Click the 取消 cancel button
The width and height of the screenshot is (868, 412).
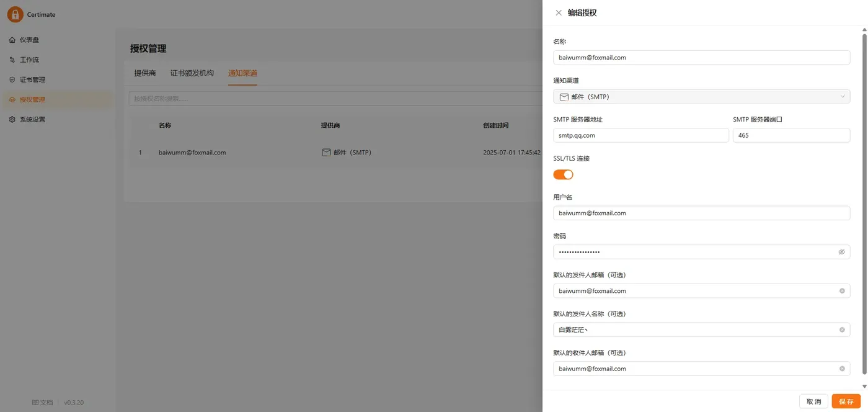(x=813, y=401)
